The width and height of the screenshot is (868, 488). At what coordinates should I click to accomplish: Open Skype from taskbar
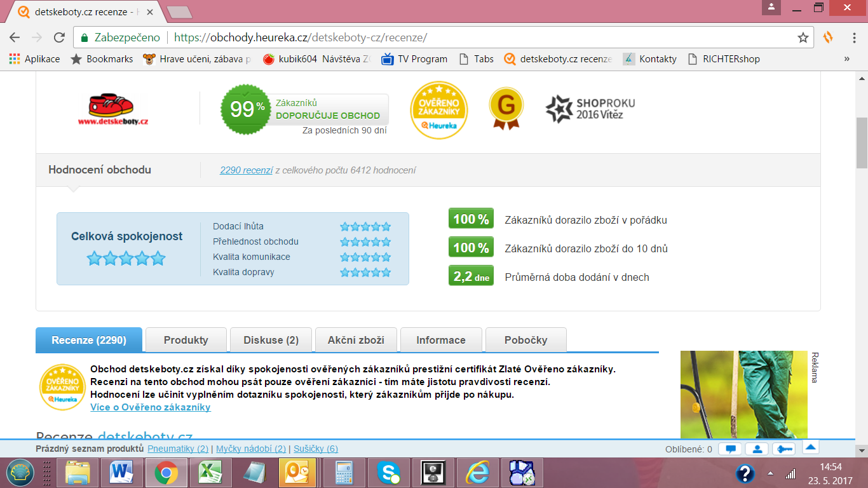389,473
